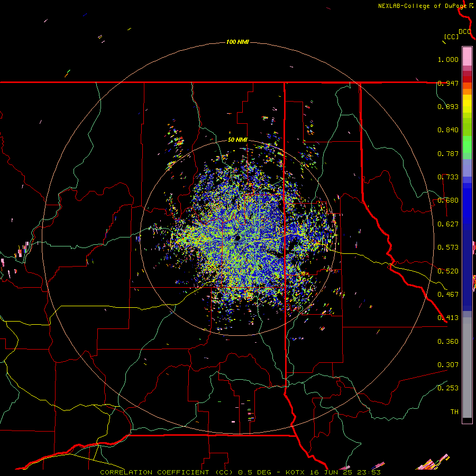Click the TH threshold label on colorbar
This screenshot has height=476, width=476.
coord(454,412)
